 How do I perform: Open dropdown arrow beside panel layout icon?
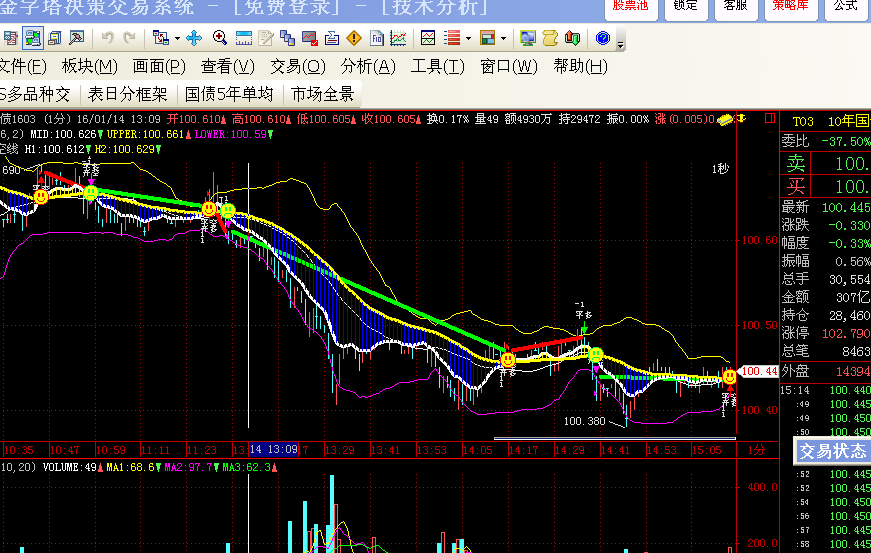(503, 38)
